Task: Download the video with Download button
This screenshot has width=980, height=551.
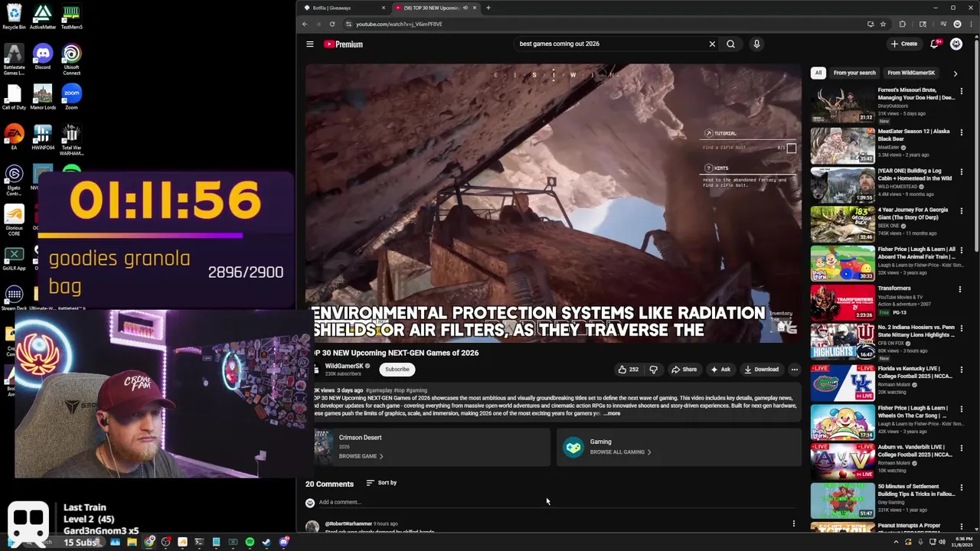Action: (x=761, y=370)
